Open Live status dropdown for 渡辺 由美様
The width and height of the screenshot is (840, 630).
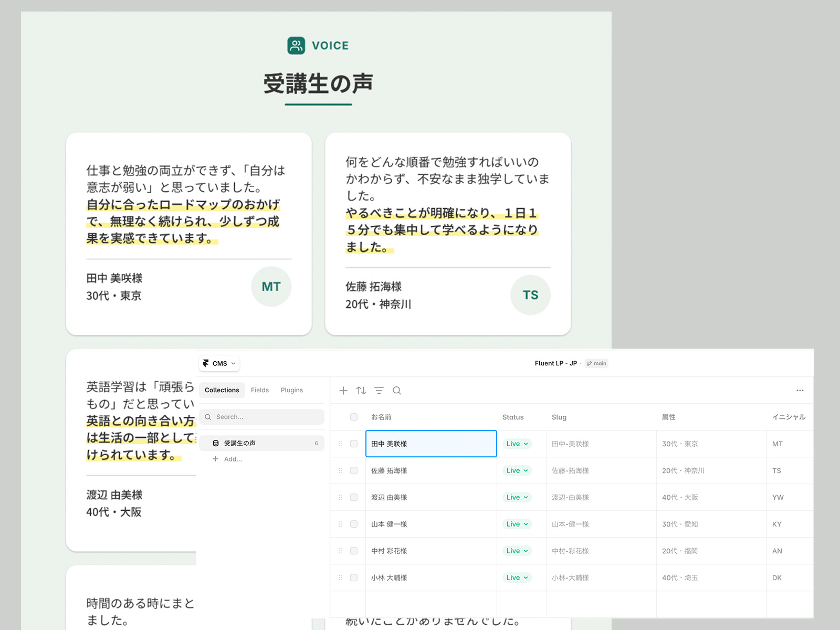point(517,497)
